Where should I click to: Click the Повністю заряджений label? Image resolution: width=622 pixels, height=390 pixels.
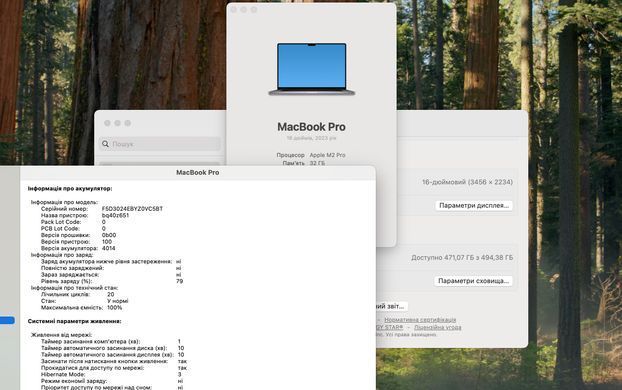[72, 268]
